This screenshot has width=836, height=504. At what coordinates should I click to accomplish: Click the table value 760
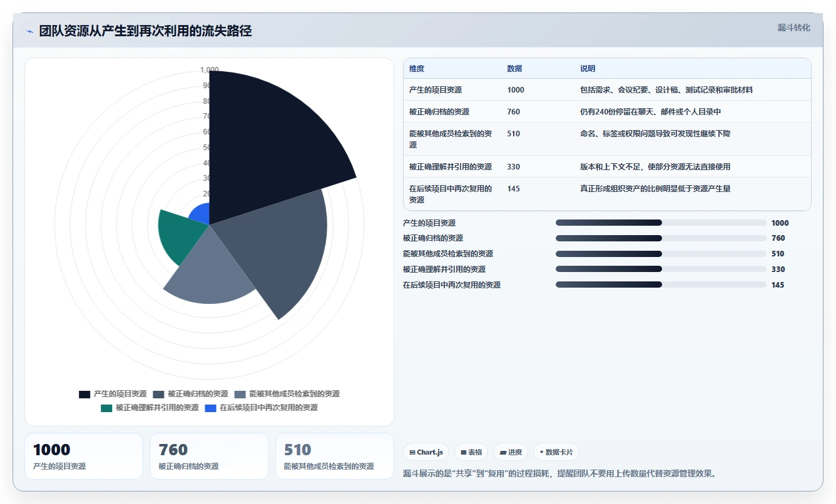pos(514,112)
